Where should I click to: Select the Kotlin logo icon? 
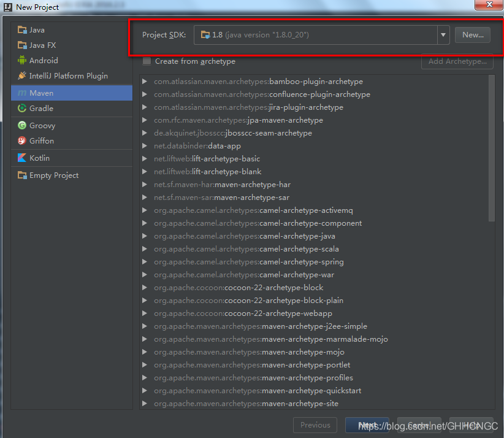pos(22,158)
